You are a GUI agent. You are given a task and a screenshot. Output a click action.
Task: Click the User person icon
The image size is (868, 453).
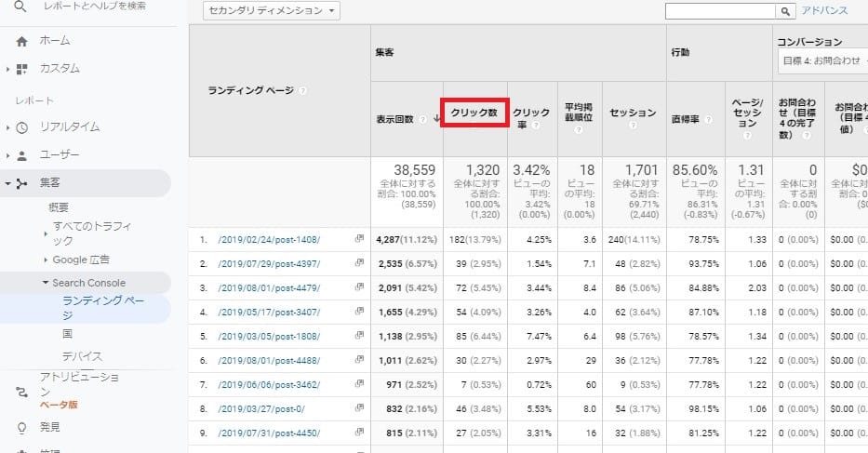coord(21,156)
